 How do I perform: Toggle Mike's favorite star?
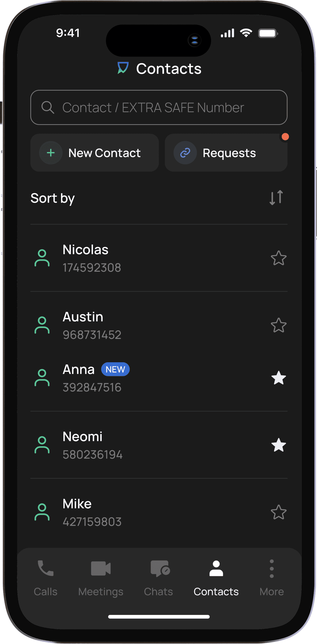point(279,512)
